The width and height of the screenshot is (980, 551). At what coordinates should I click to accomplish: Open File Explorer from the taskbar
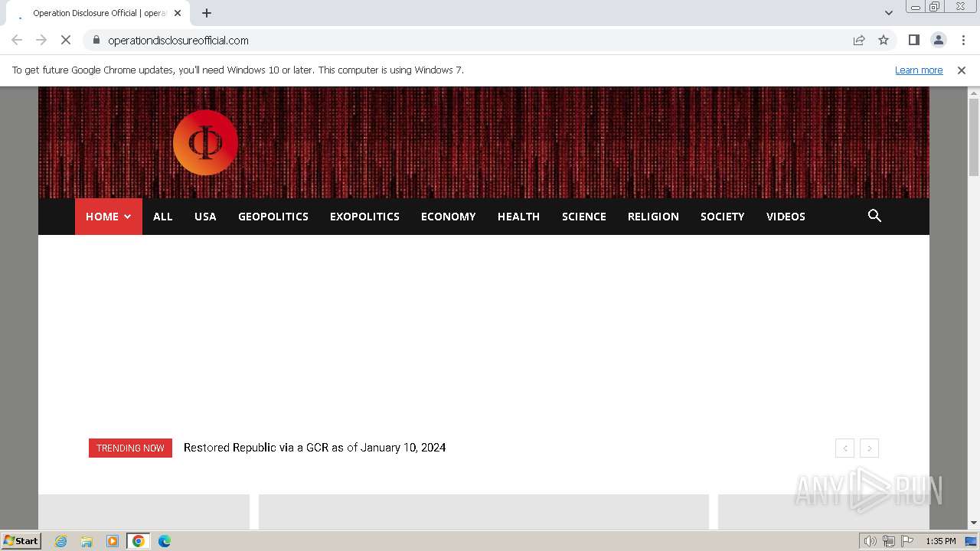(x=87, y=541)
